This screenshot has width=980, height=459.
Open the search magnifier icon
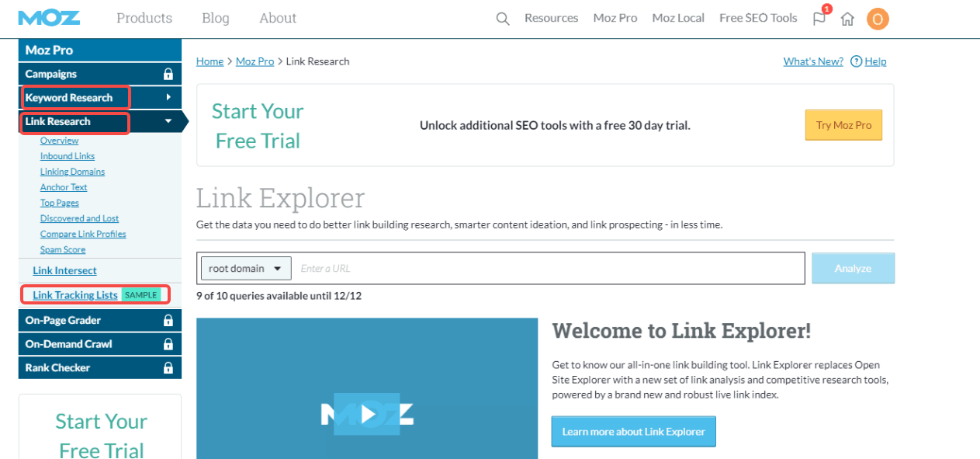(503, 19)
